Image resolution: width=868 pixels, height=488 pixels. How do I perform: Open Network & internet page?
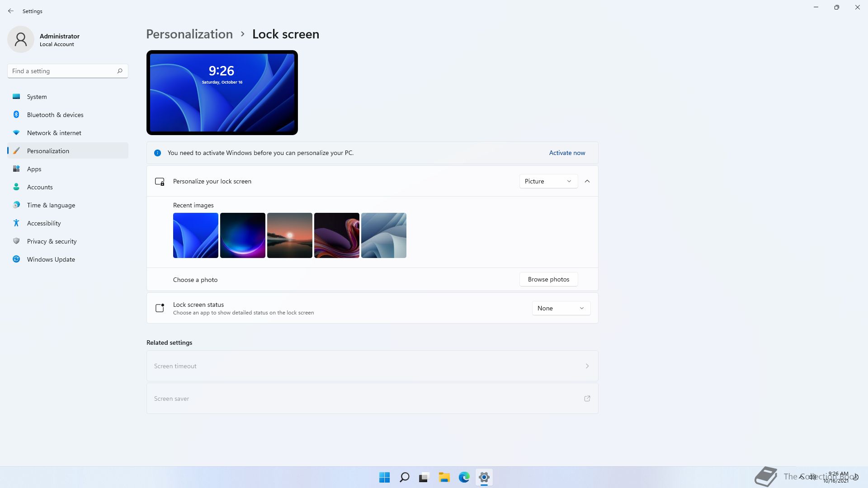click(x=68, y=133)
